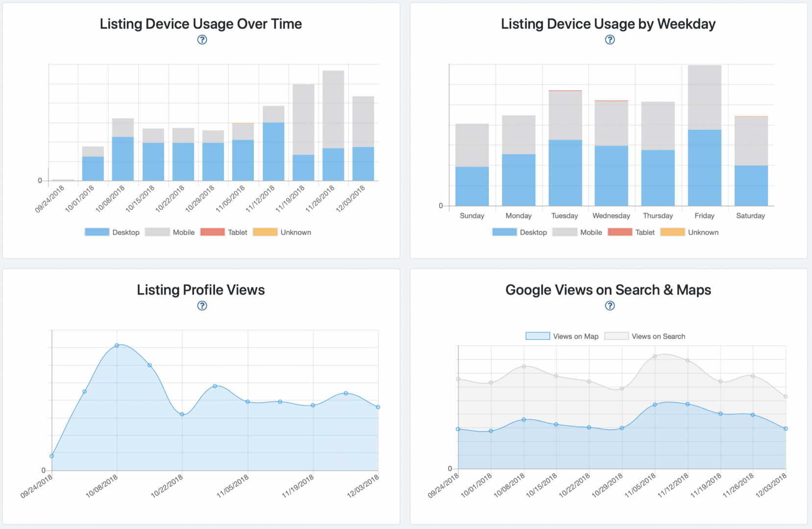
Task: Click the 10/08/2018 bar in Over Time chart
Action: 123,149
